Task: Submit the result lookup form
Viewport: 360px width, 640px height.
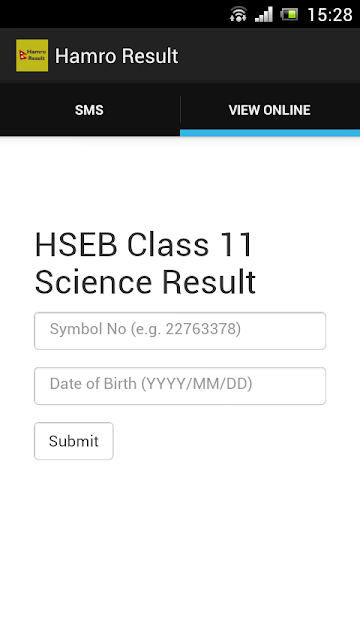Action: point(74,441)
